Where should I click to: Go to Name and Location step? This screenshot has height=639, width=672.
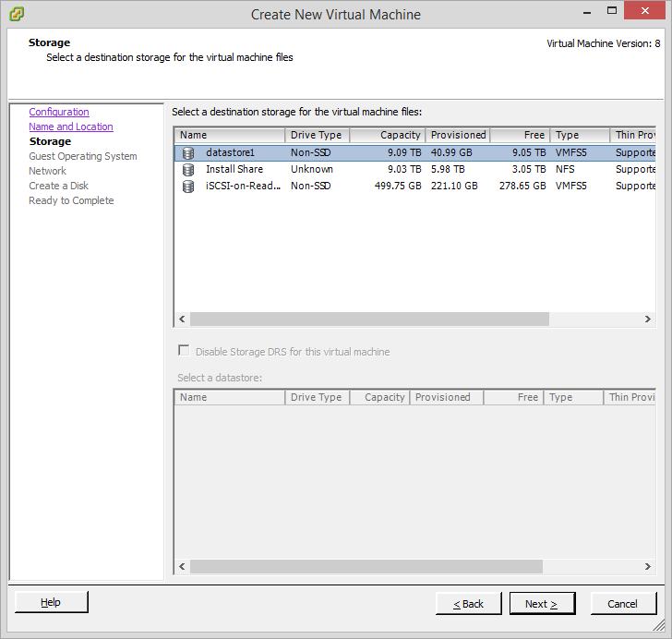(71, 127)
